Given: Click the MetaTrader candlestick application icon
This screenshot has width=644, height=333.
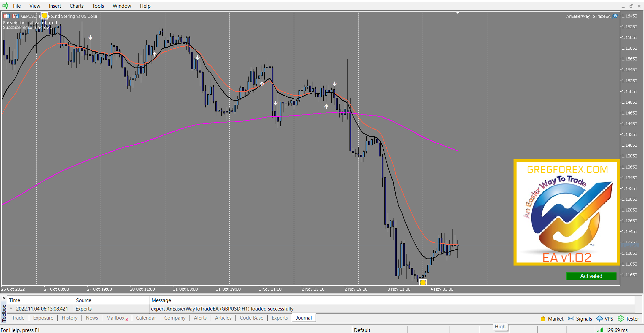Looking at the screenshot, I should click(x=5, y=6).
